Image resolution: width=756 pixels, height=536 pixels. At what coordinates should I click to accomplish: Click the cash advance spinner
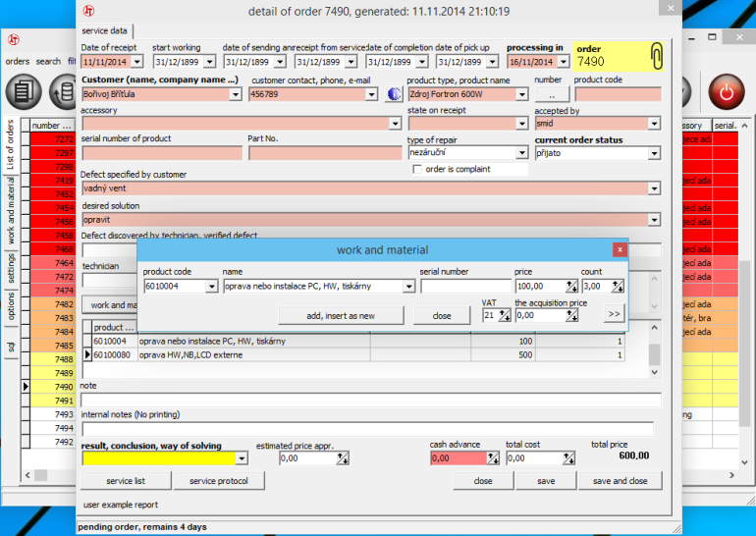(x=493, y=458)
